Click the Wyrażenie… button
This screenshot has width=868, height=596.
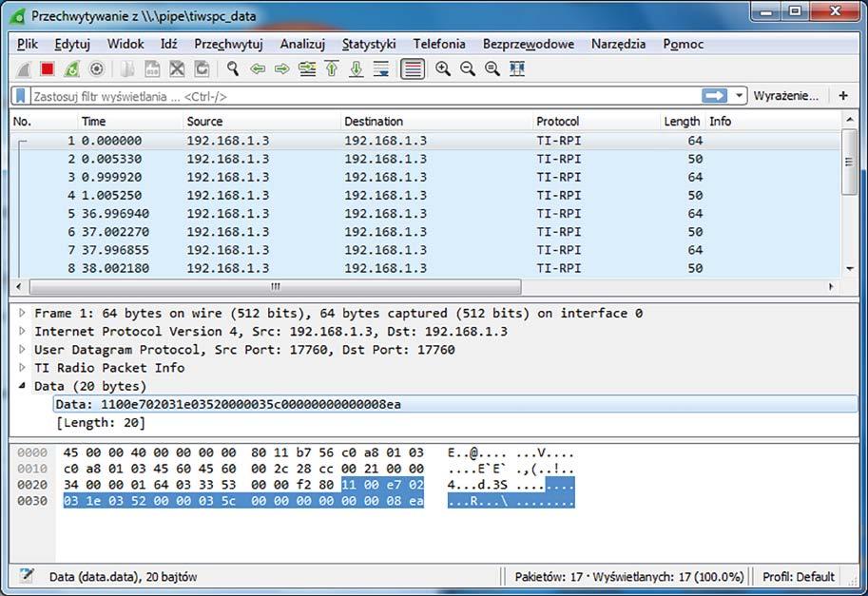click(x=786, y=96)
